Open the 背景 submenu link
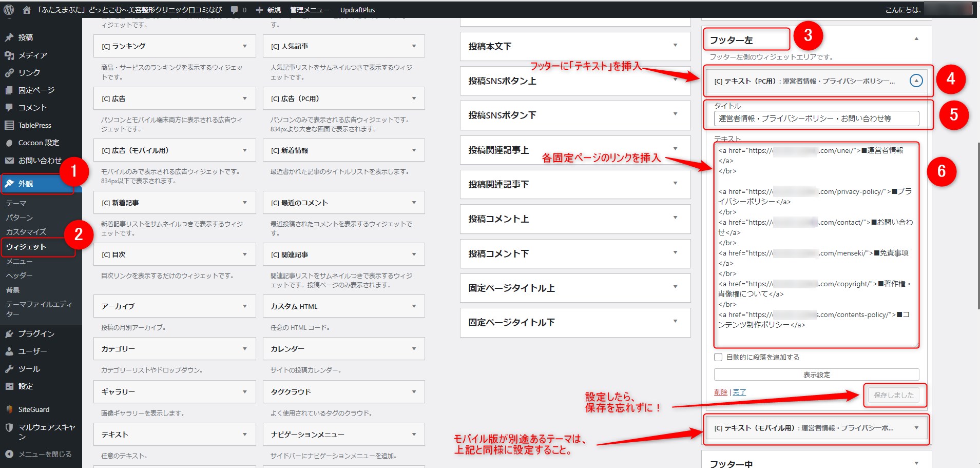 [13, 290]
